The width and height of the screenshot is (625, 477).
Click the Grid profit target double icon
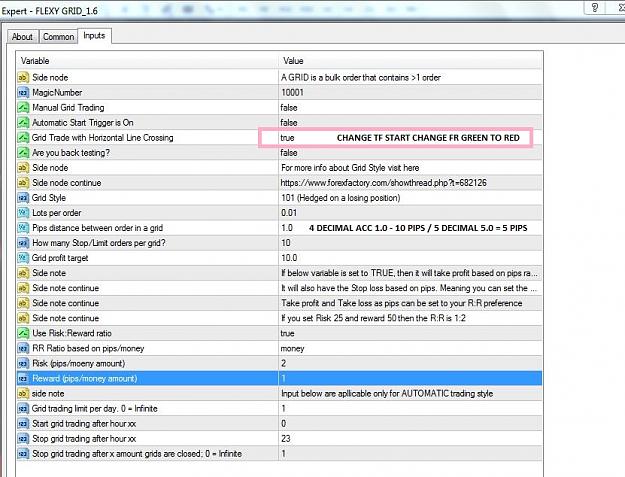pos(23,258)
